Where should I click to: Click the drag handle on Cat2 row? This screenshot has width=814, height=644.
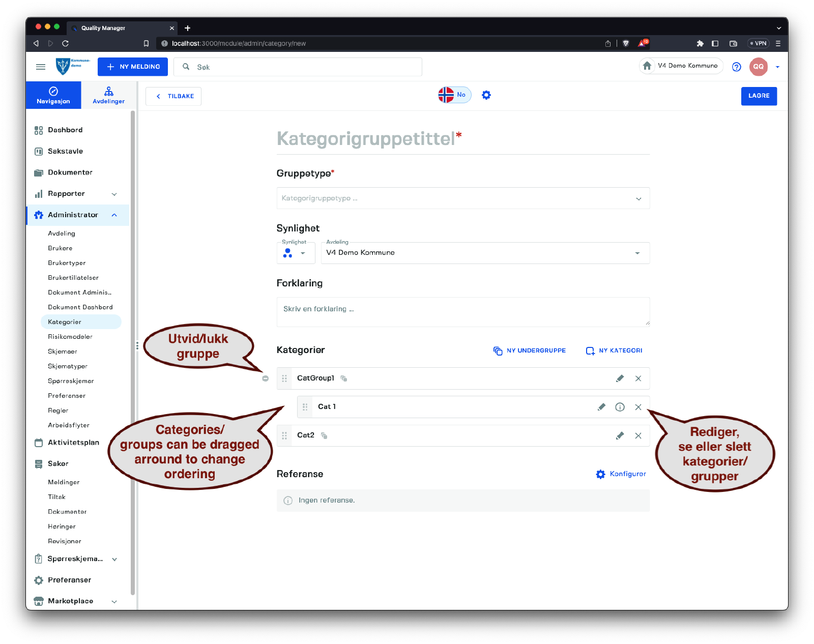coord(284,435)
